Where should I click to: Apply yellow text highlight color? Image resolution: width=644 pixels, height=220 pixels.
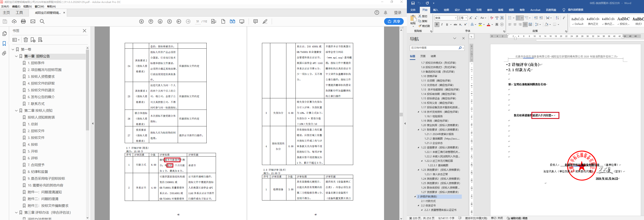(480, 25)
